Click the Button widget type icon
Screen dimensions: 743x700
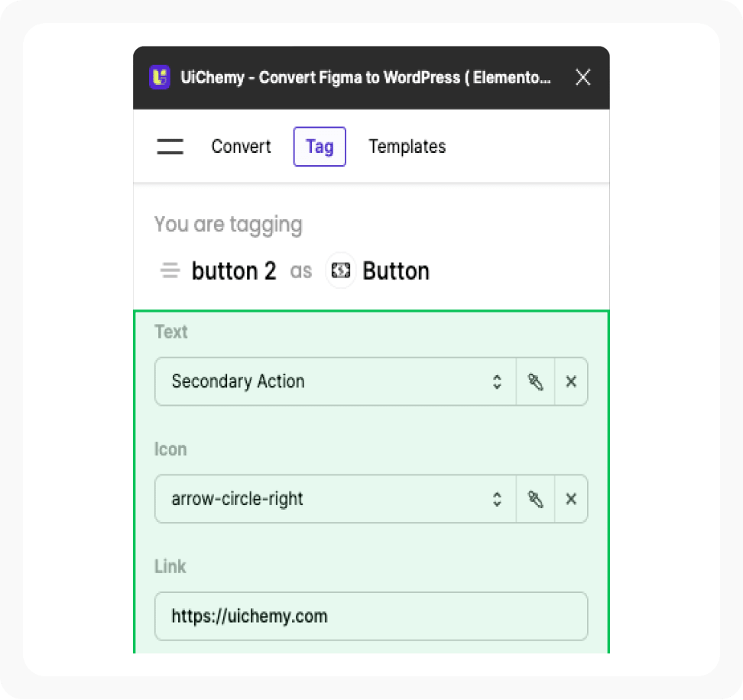pos(341,271)
